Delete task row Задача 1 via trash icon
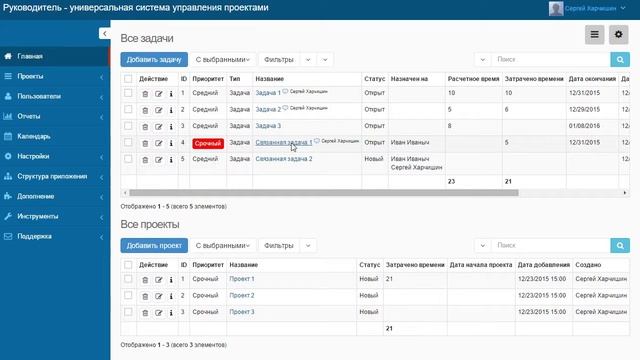 [145, 94]
